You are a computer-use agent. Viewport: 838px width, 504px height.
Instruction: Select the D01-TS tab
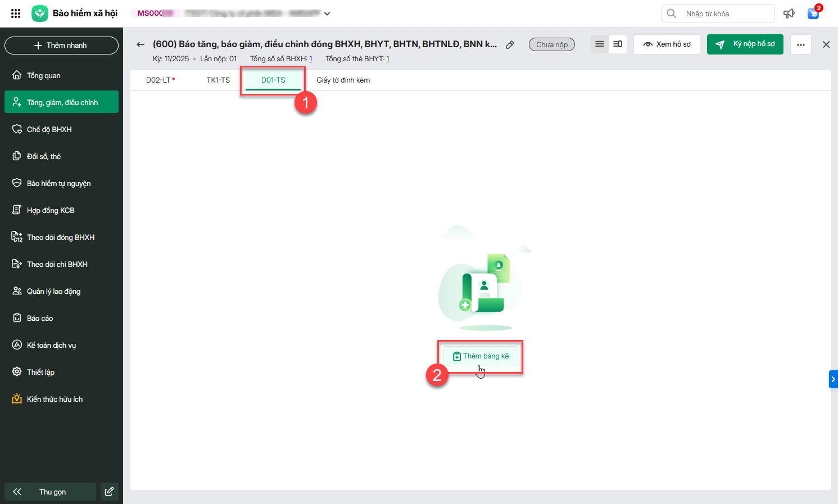(x=273, y=80)
